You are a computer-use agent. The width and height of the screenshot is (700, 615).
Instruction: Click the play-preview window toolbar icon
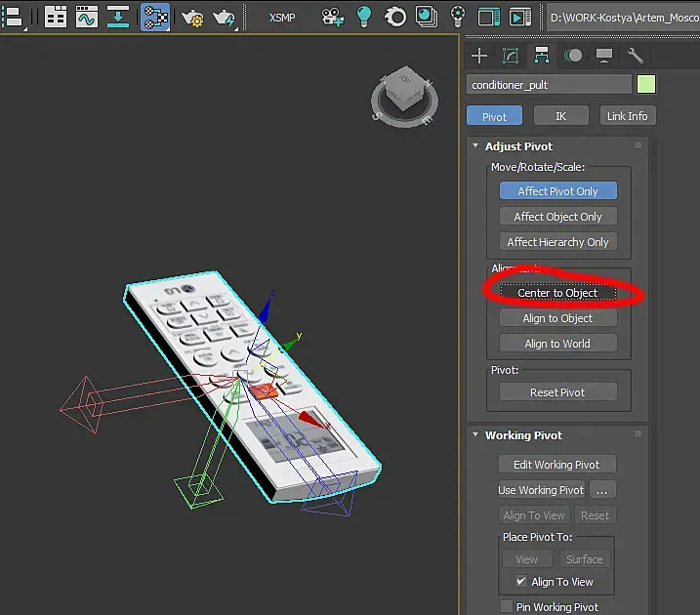pyautogui.click(x=520, y=18)
